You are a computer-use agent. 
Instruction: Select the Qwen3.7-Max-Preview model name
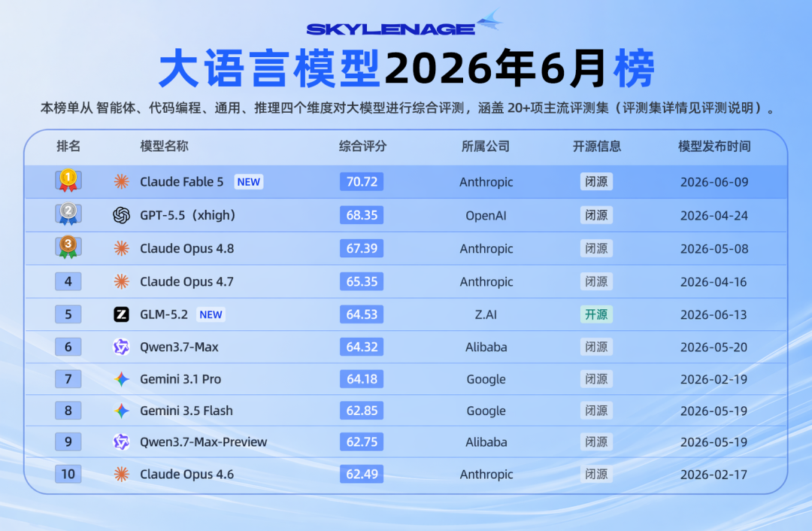coord(204,442)
